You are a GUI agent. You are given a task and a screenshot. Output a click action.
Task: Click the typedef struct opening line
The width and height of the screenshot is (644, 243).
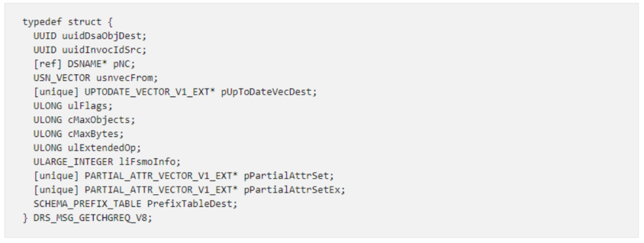click(x=62, y=22)
